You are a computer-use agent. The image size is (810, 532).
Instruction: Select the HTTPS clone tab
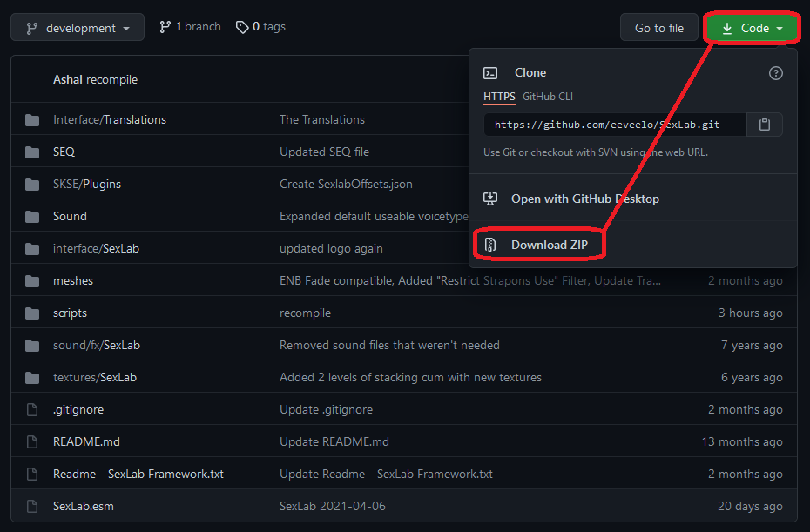[499, 97]
